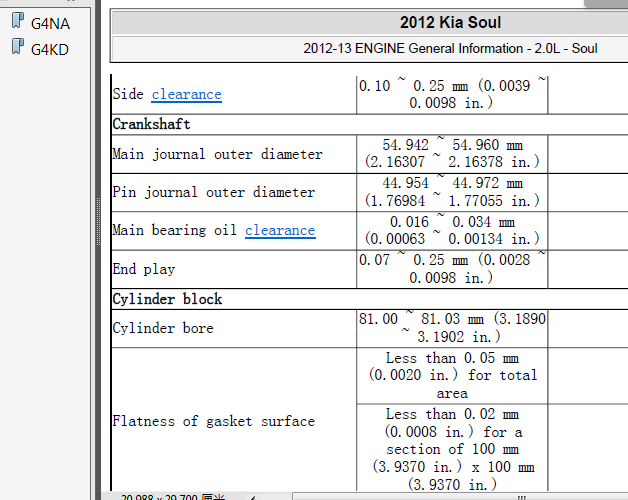Click the 'Main journal outer diameter' label
The height and width of the screenshot is (500, 628).
217,154
